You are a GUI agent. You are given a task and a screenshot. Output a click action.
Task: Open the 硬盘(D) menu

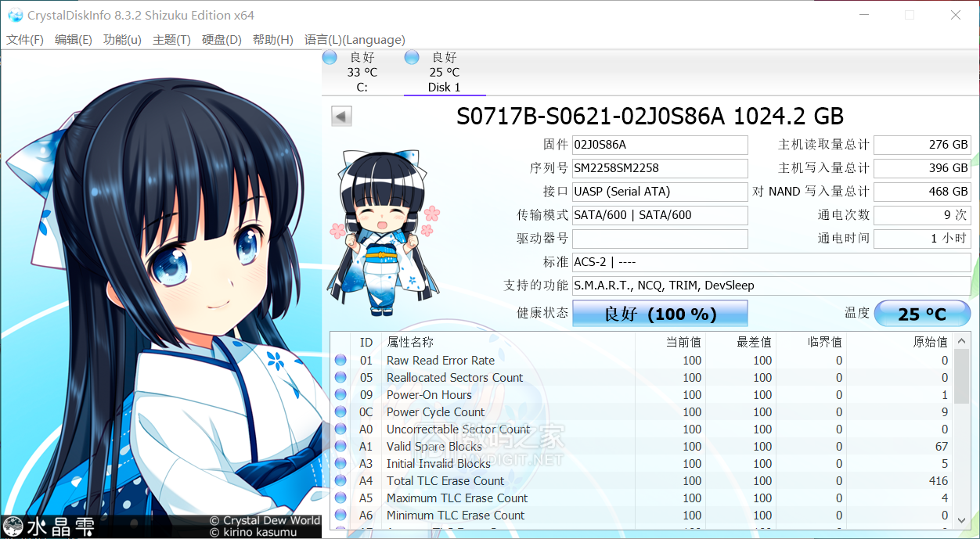(222, 40)
